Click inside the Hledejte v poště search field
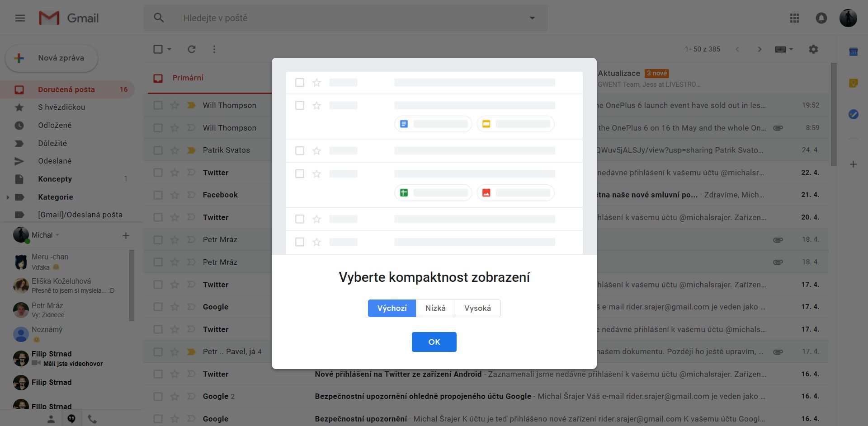 click(316, 18)
